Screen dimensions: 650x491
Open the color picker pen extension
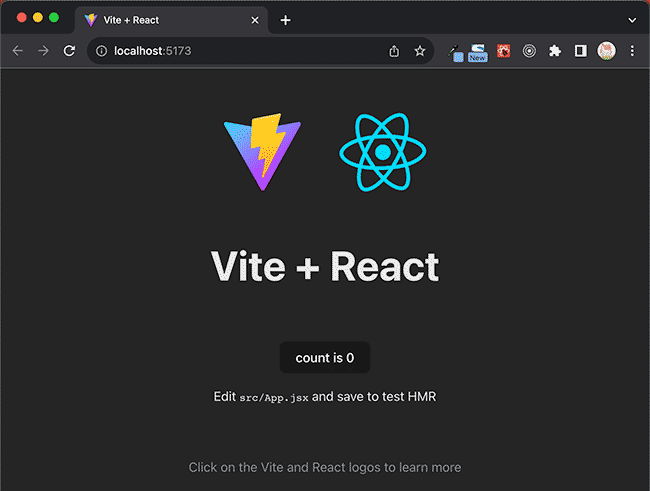coord(456,53)
